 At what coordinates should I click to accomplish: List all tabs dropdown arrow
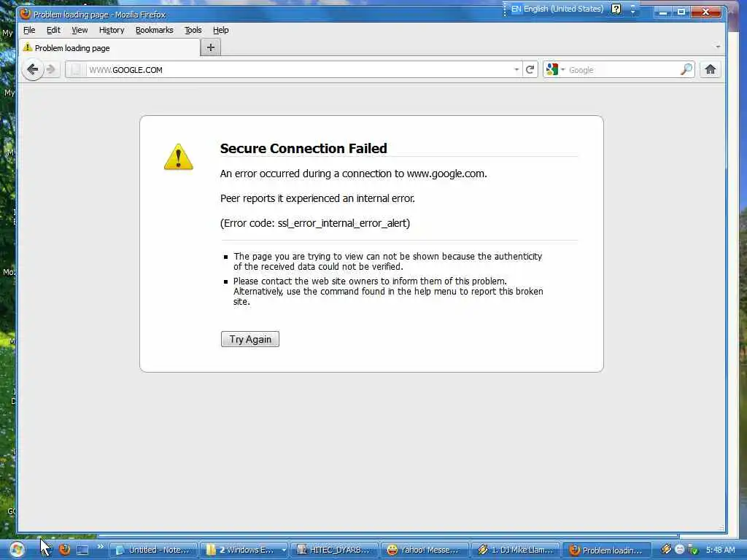(x=718, y=47)
